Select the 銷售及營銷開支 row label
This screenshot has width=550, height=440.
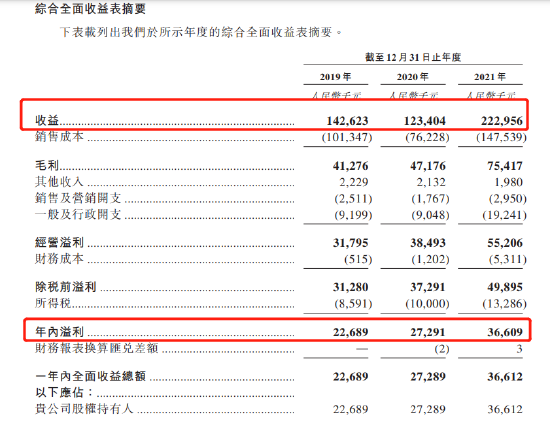(x=78, y=198)
